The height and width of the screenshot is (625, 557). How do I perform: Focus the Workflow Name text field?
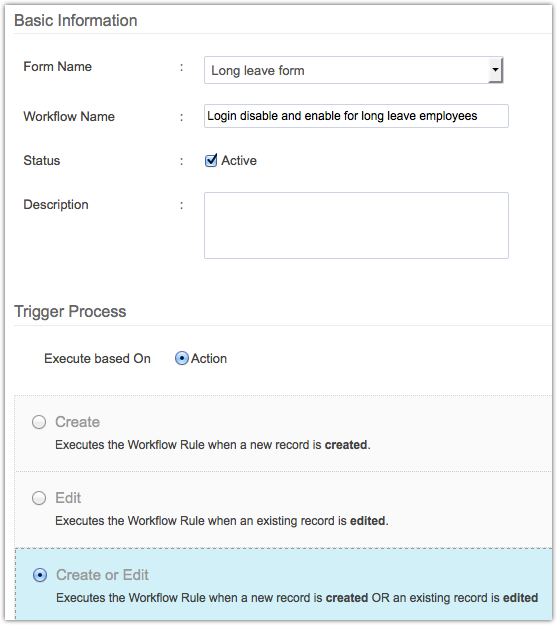pyautogui.click(x=356, y=116)
